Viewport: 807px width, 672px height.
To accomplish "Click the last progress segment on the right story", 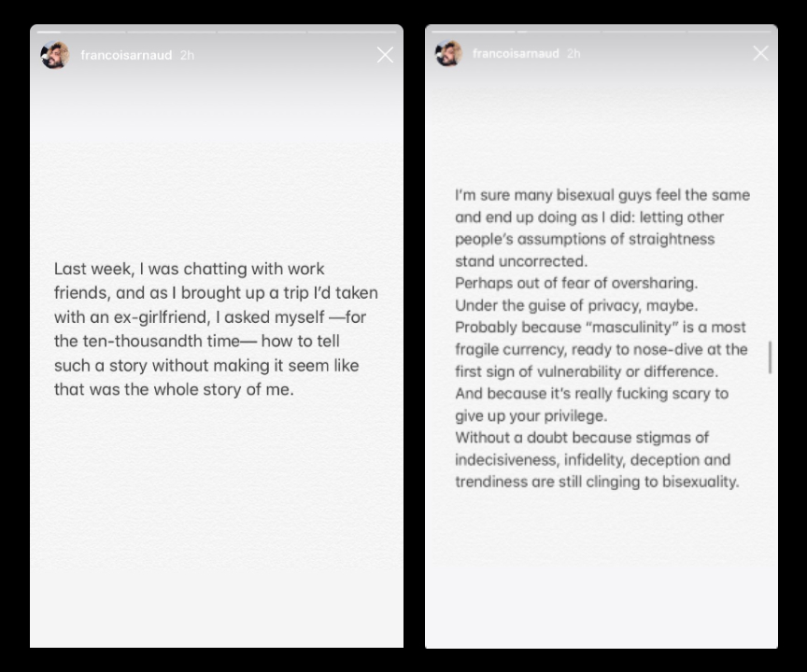I will pyautogui.click(x=732, y=31).
